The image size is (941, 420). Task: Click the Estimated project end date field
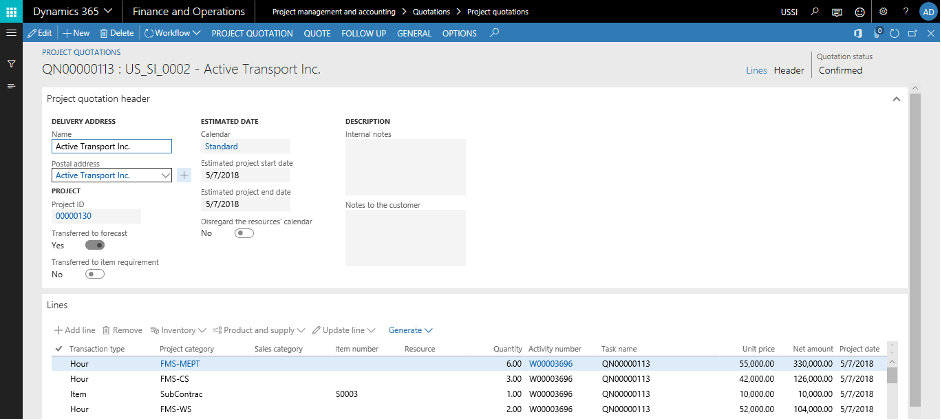click(x=245, y=204)
